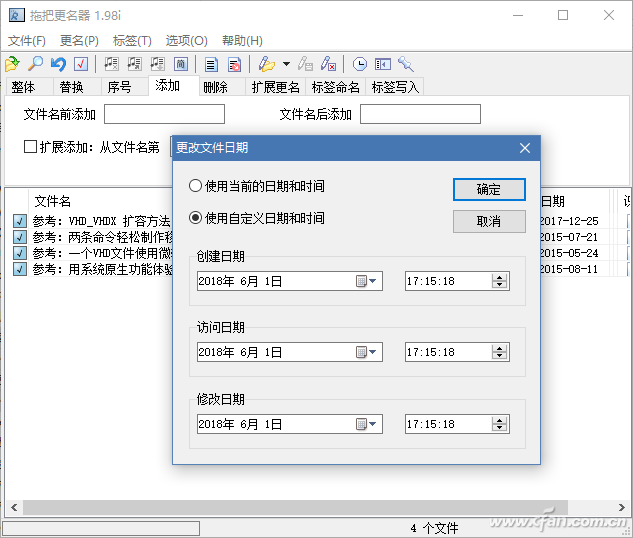
Task: Click the pen with red X icon
Action: [328, 64]
